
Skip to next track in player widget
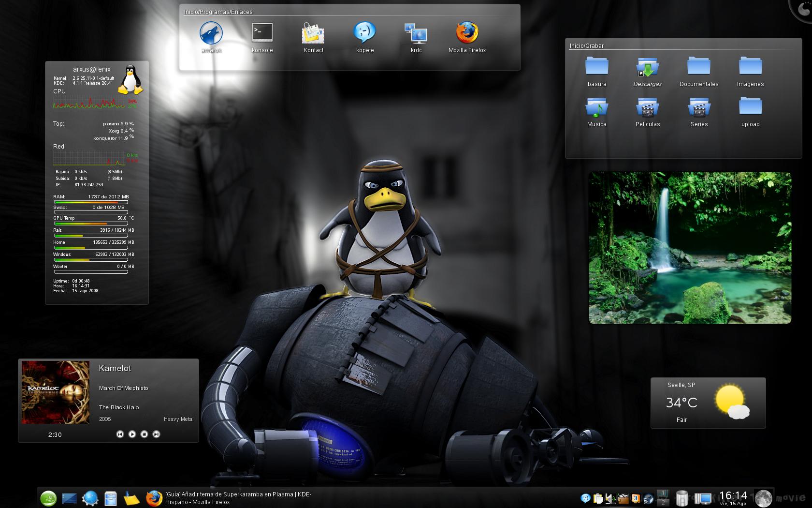(156, 434)
